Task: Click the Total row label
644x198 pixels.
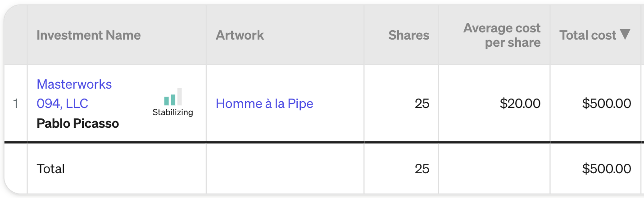Action: 50,169
